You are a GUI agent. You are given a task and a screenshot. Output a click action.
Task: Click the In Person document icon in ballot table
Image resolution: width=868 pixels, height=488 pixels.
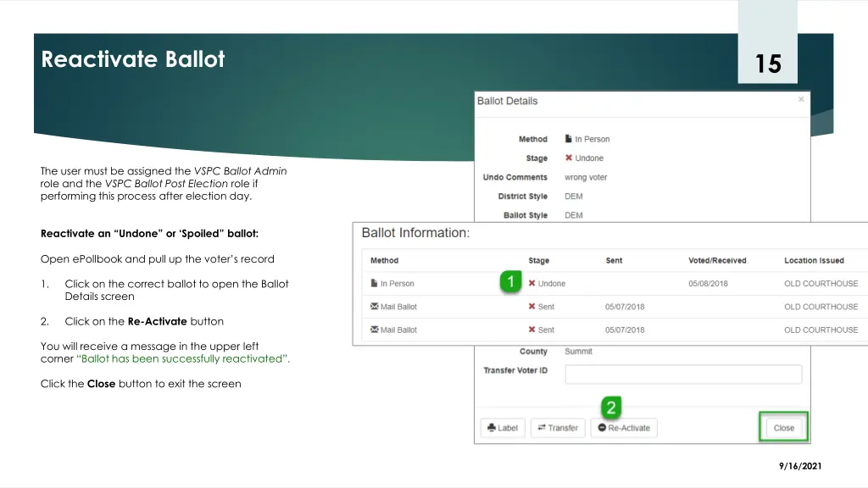(x=374, y=284)
